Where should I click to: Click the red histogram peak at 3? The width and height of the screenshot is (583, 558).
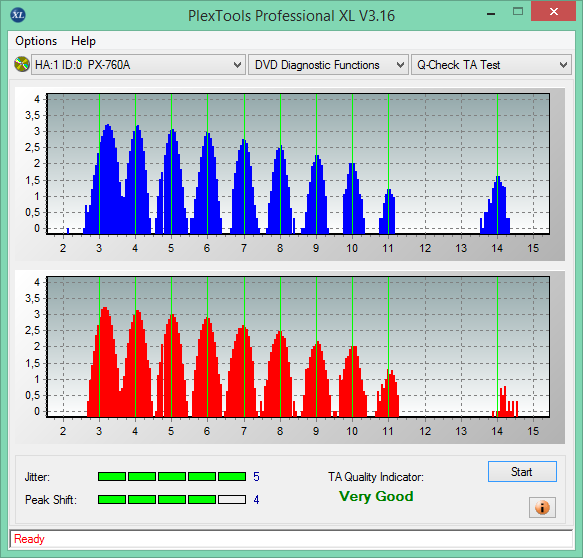coord(106,361)
